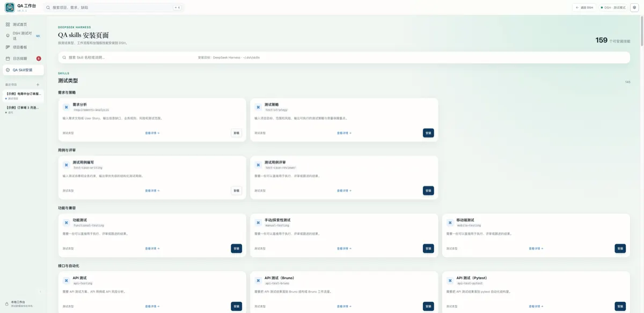This screenshot has height=313, width=644.
Task: Install the API 测试（Bruno）skill
Action: 428,306
